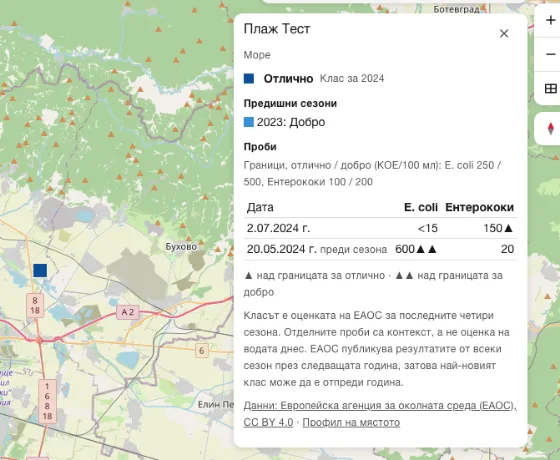
Task: Click the E. coli column header
Action: point(421,207)
